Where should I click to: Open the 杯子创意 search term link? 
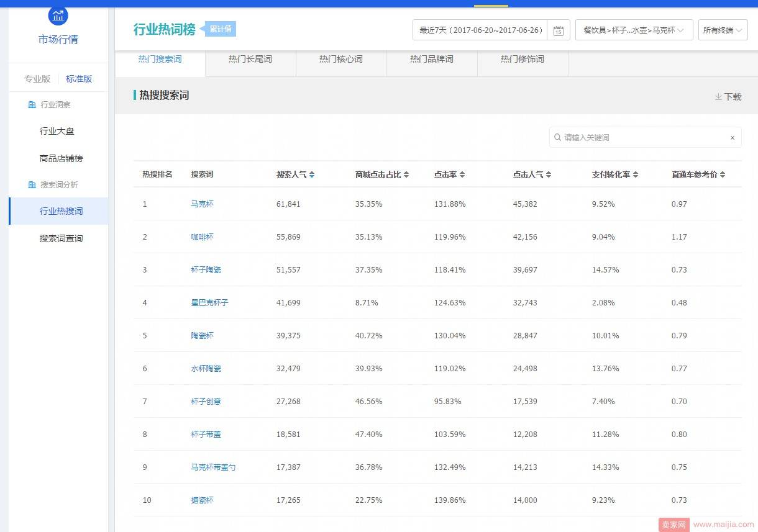point(206,402)
